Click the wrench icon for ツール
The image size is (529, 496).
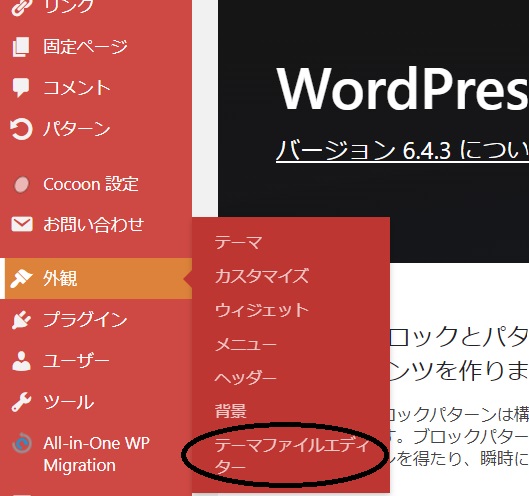tap(21, 402)
